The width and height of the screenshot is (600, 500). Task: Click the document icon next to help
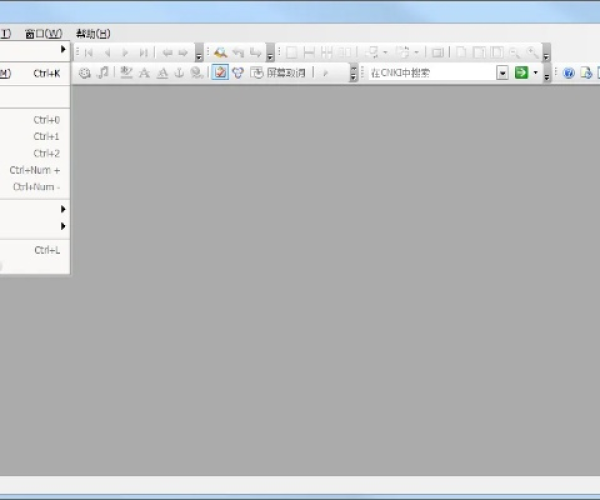pyautogui.click(x=586, y=73)
